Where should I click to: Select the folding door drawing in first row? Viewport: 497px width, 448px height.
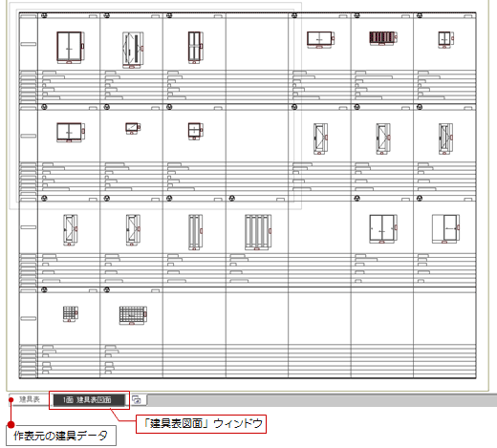tap(133, 50)
